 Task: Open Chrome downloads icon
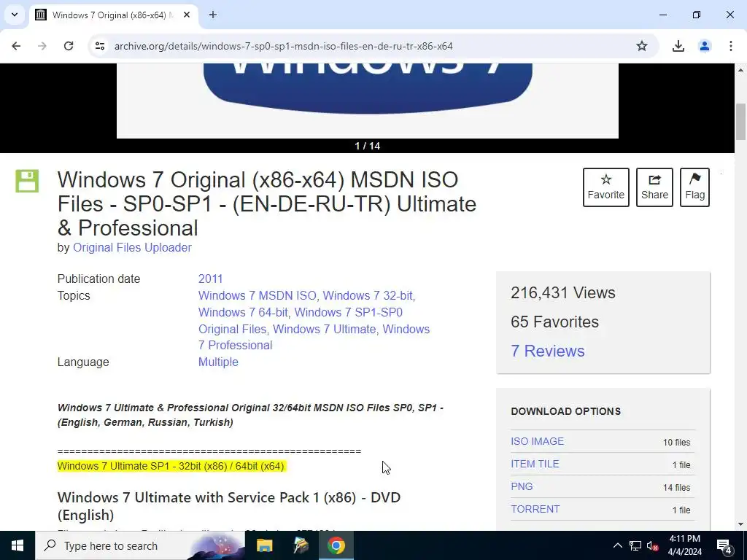tap(678, 46)
